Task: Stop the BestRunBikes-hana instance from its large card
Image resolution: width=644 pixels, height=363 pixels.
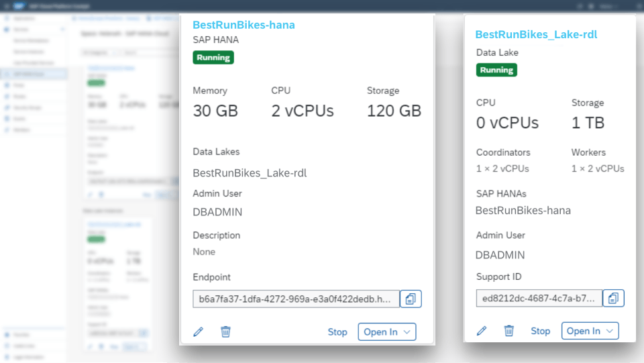Action: 337,331
